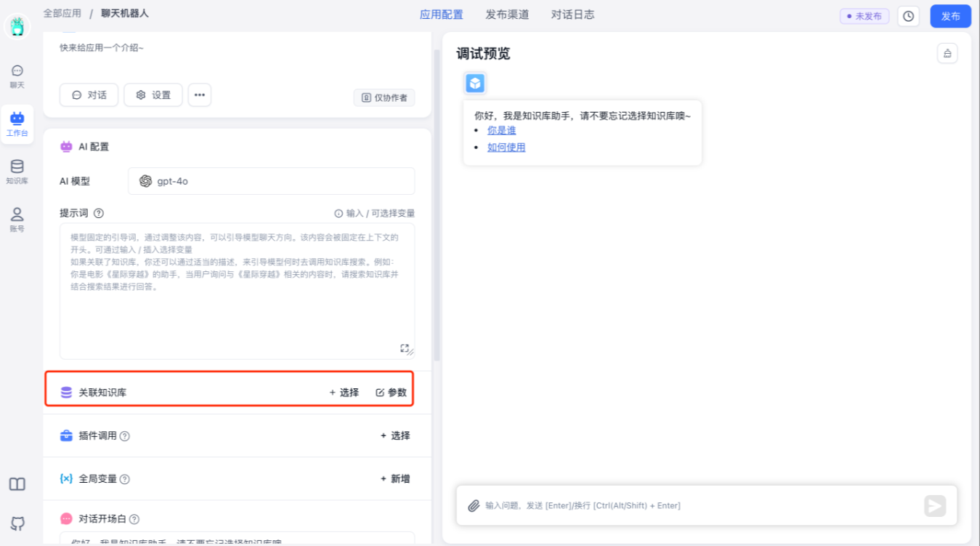Click the 快来给应用一个介绍~ description text
The width and height of the screenshot is (980, 546).
[102, 48]
